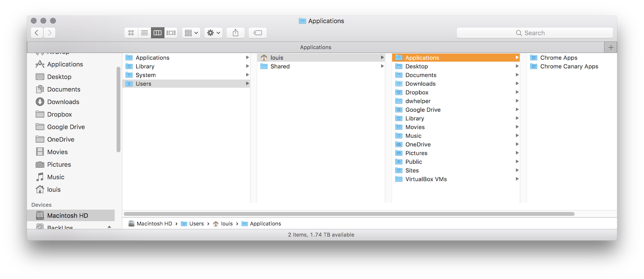Switch to icon view
The image size is (644, 279).
point(131,33)
